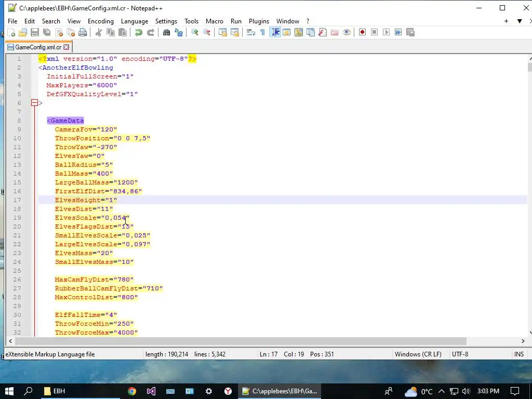Open the Run menu

click(236, 21)
